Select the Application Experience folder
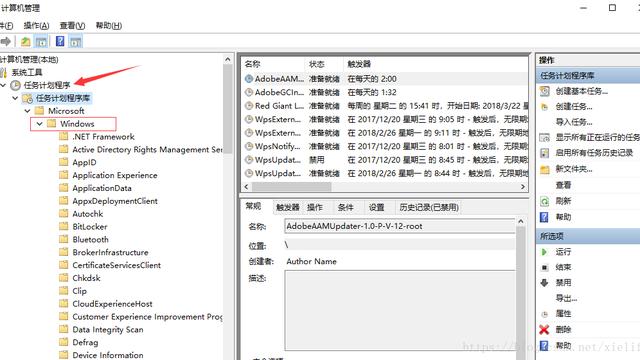Viewport: 640px width, 360px height. (x=115, y=176)
